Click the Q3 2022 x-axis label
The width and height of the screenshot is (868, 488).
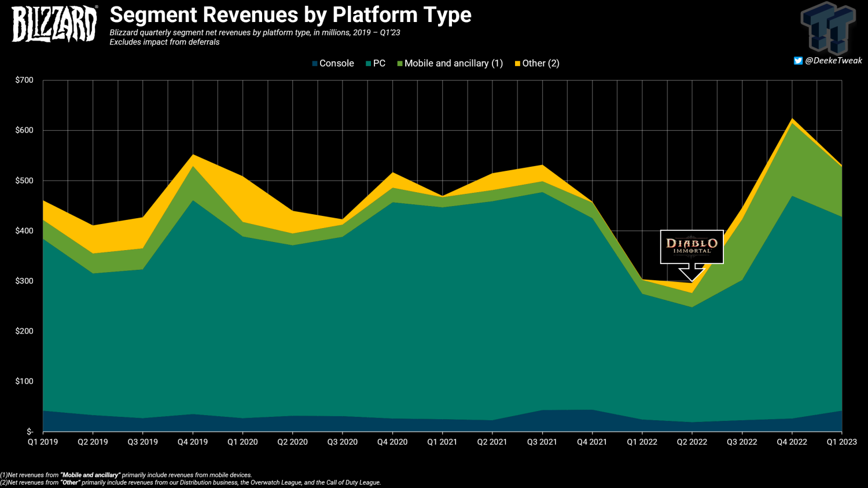click(x=742, y=442)
